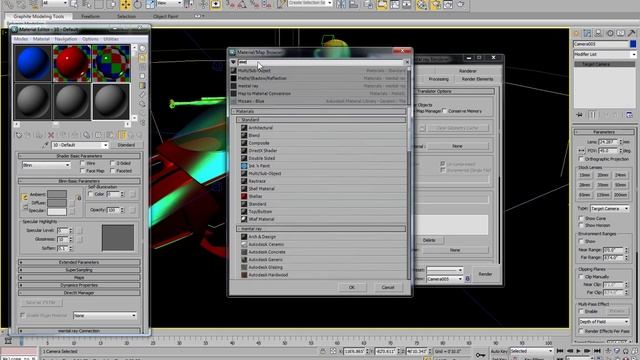Click the red X Reset Material icon
Image resolution: width=640 pixels, height=360 pixels.
tap(51, 135)
